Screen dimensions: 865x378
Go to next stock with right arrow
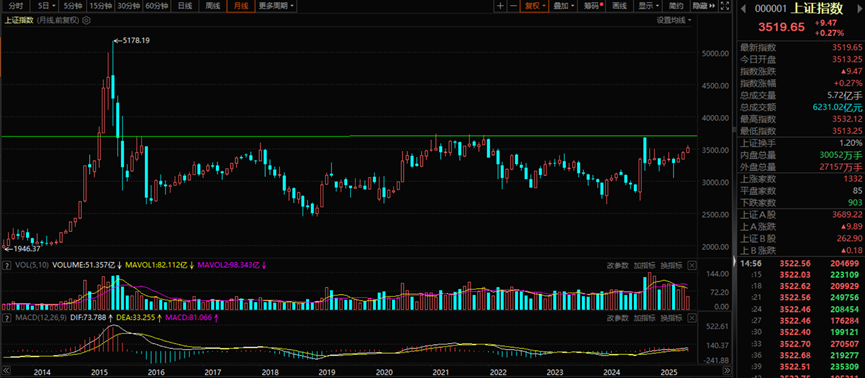pos(858,8)
